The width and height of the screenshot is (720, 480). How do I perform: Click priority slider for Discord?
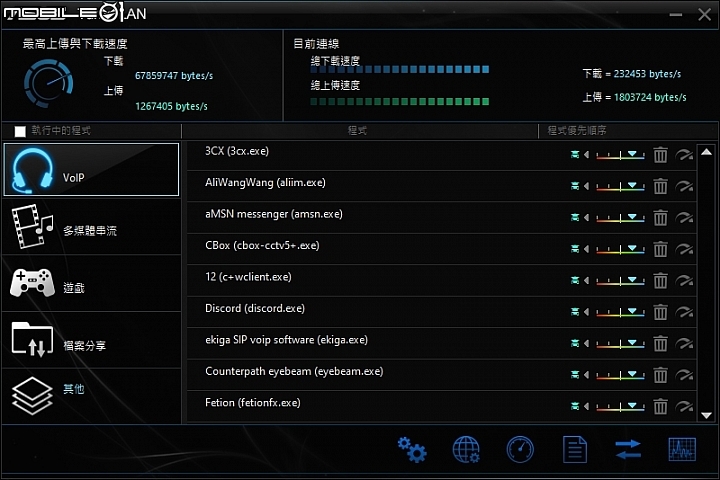click(620, 312)
